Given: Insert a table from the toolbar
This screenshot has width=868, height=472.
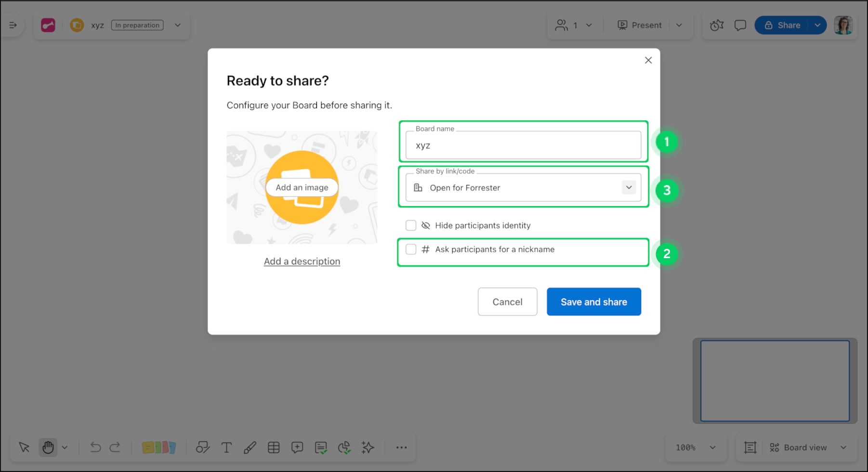Looking at the screenshot, I should pyautogui.click(x=274, y=447).
